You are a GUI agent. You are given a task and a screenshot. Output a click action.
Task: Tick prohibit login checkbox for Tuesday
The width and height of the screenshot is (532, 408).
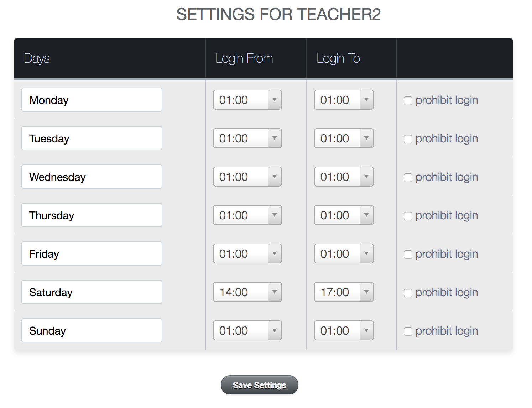tap(408, 139)
